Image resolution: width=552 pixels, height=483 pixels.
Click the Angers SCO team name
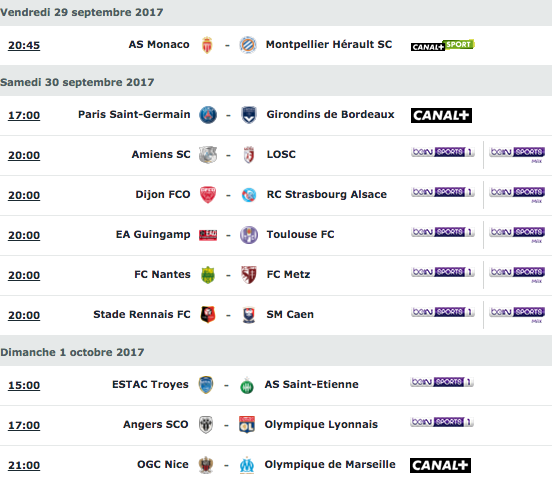[x=156, y=425]
